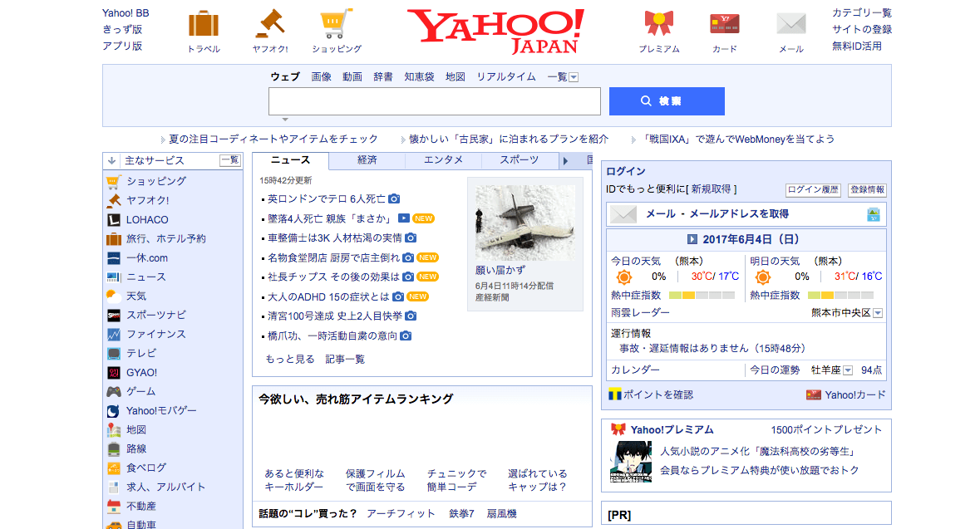980x529 pixels.
Task: Open the airplane crash news thumbnail
Action: [x=525, y=223]
